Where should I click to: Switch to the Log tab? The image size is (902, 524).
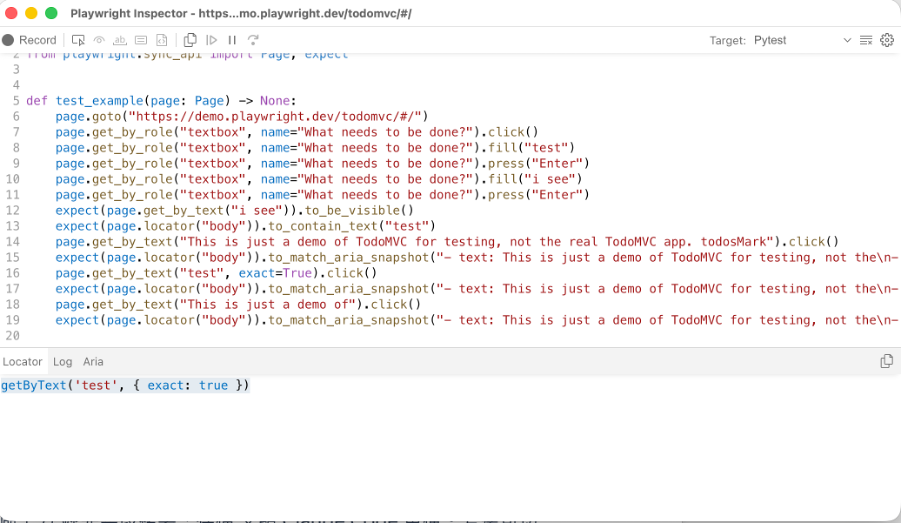(63, 362)
